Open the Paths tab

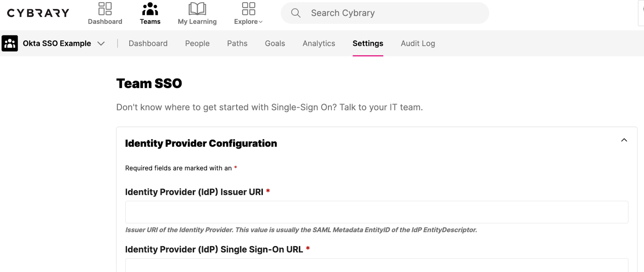point(237,43)
